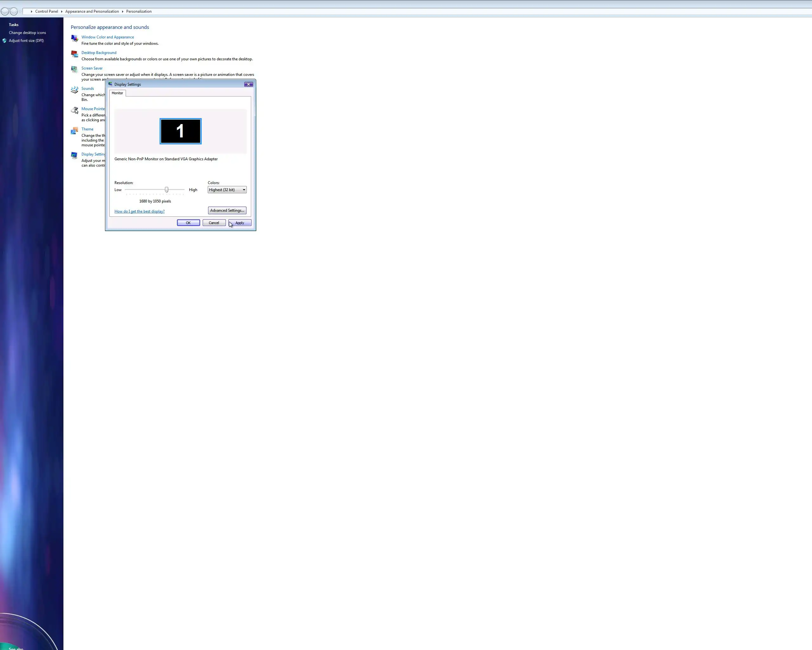Click the Sounds musical notes icon

click(x=75, y=90)
